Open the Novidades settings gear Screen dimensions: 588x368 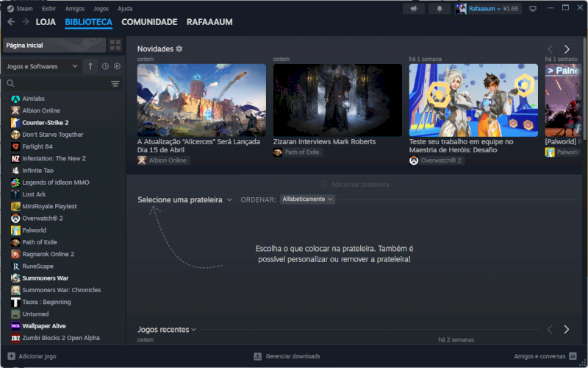click(x=179, y=49)
